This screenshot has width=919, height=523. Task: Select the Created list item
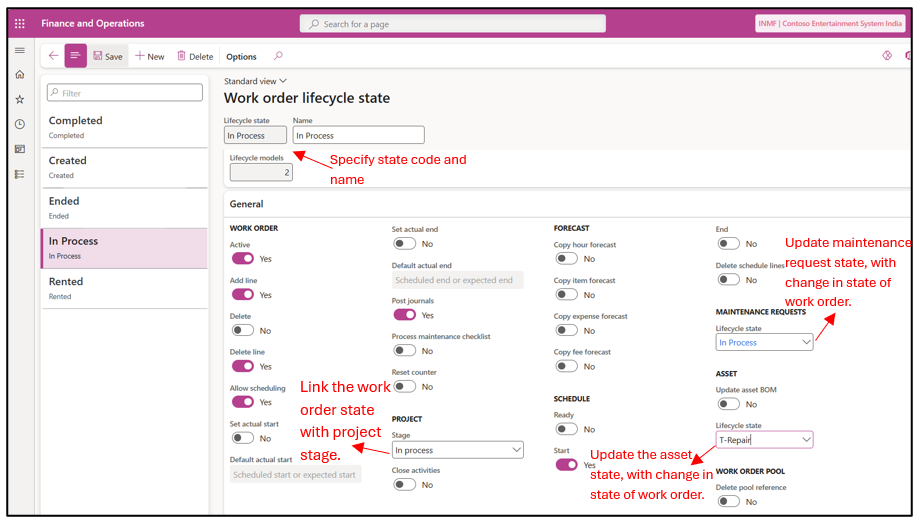pos(124,167)
